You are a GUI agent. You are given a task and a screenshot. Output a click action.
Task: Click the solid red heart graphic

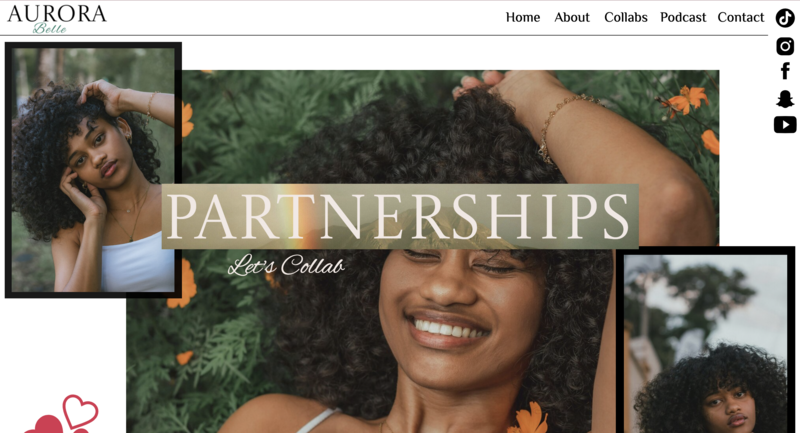tap(48, 424)
